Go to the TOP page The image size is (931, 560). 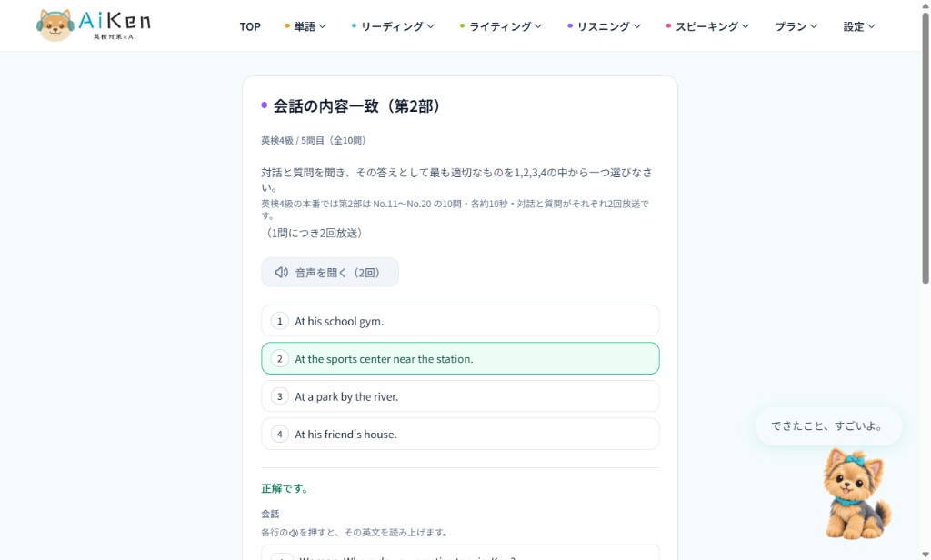point(250,26)
